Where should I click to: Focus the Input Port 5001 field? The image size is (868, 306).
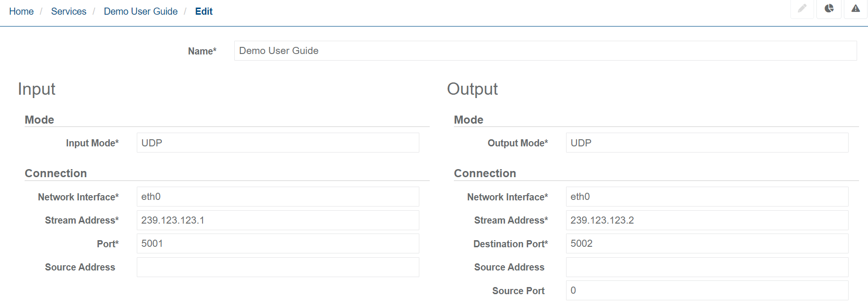click(x=277, y=243)
